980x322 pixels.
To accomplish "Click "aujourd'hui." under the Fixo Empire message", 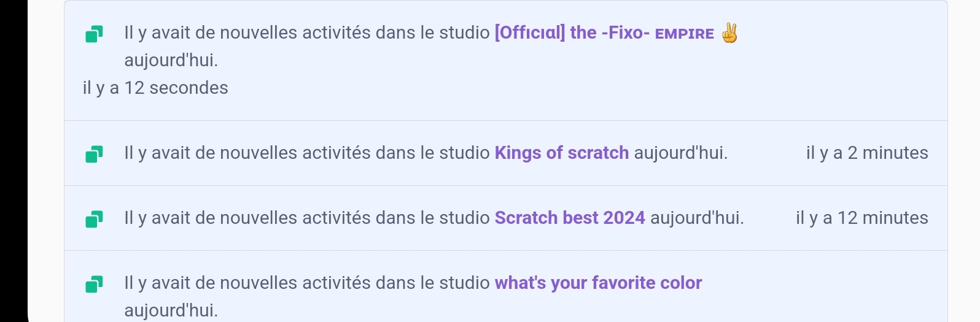I will tap(171, 61).
